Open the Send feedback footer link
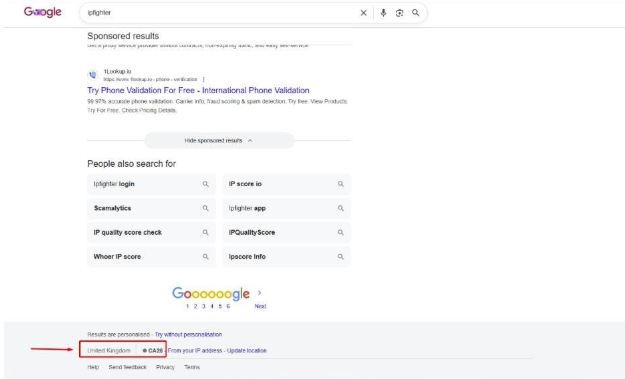The height and width of the screenshot is (379, 625). pyautogui.click(x=128, y=367)
